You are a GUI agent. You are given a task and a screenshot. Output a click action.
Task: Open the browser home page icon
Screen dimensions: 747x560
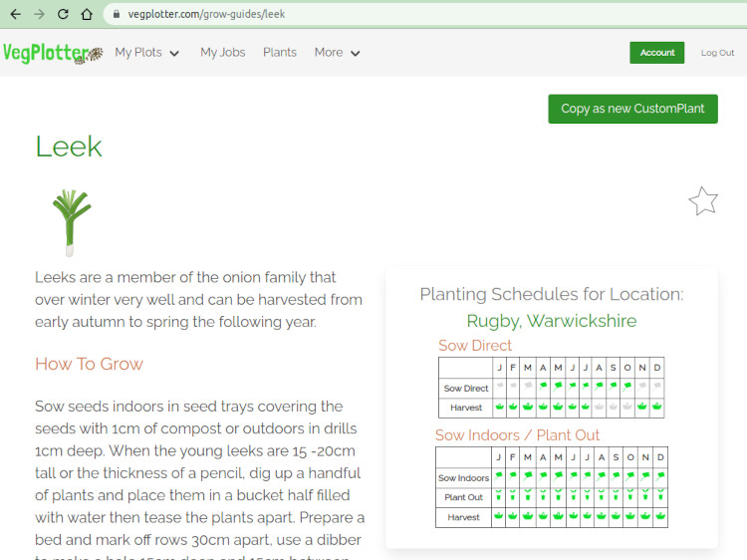point(87,14)
